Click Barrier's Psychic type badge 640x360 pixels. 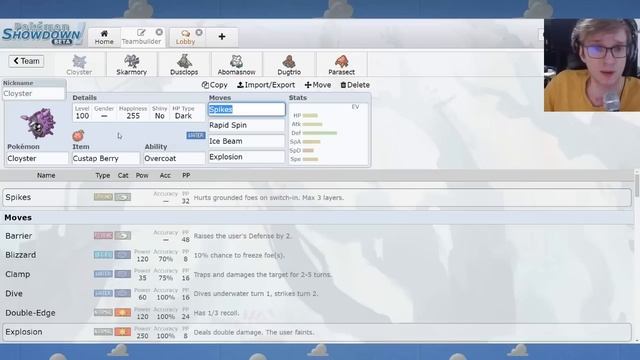coord(103,236)
